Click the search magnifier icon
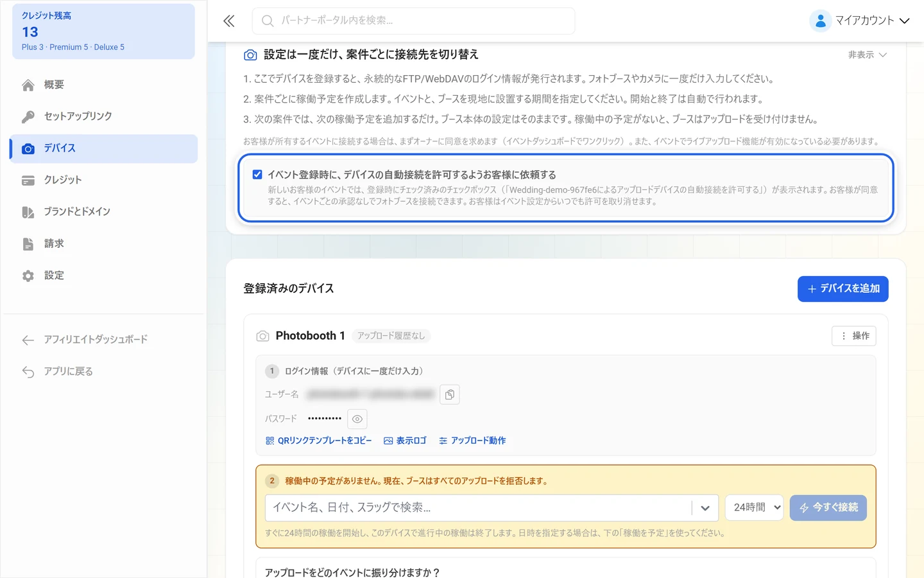924x578 pixels. (x=268, y=21)
